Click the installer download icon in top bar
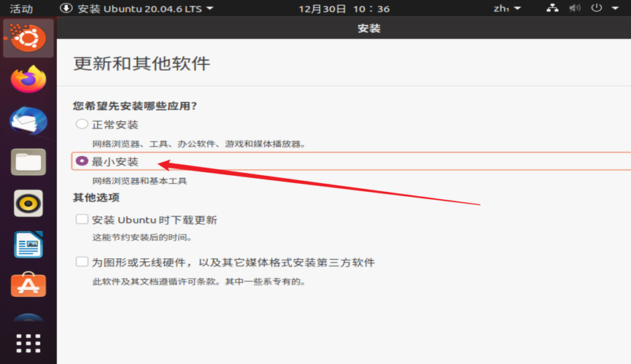The height and width of the screenshot is (364, 631). (x=66, y=8)
